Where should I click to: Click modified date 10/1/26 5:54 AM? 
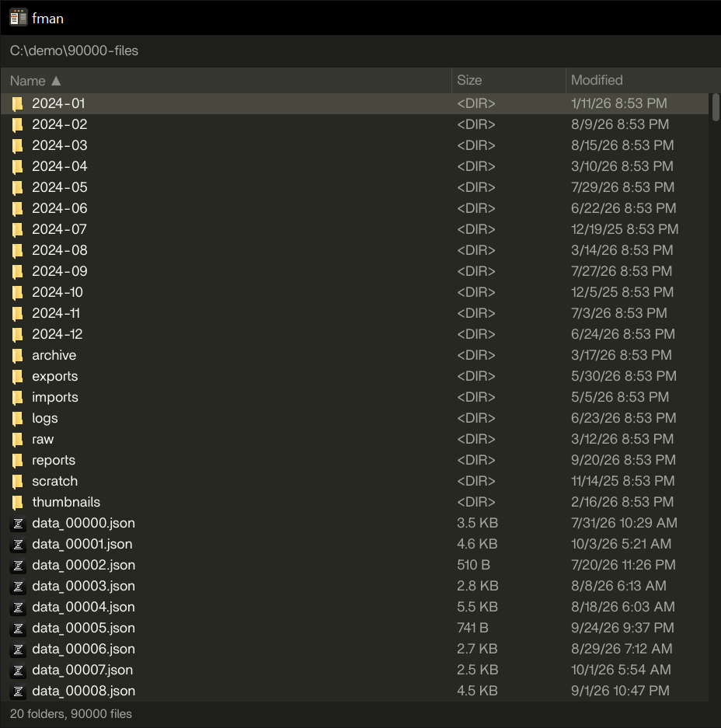pyautogui.click(x=621, y=670)
